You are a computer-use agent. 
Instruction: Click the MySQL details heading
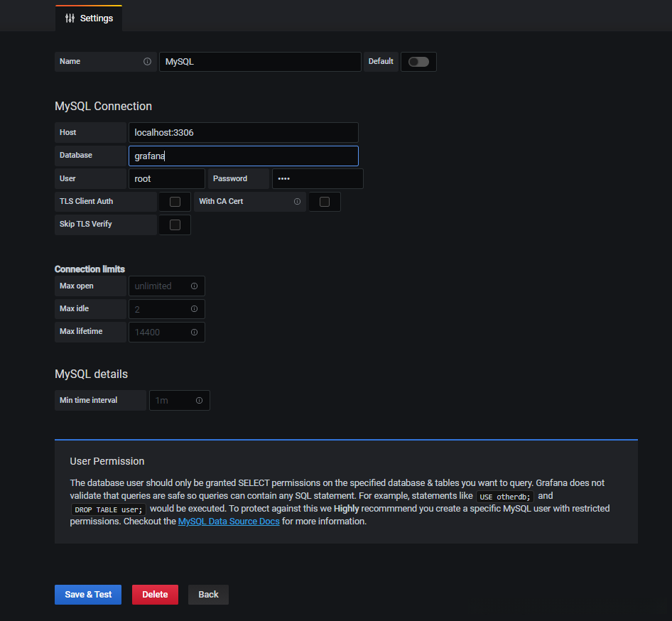(92, 374)
